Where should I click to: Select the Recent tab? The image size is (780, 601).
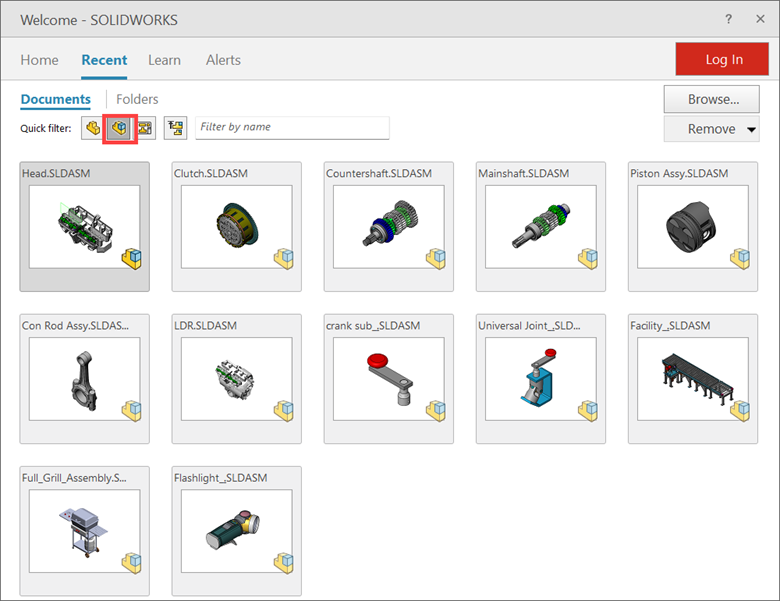pos(104,60)
